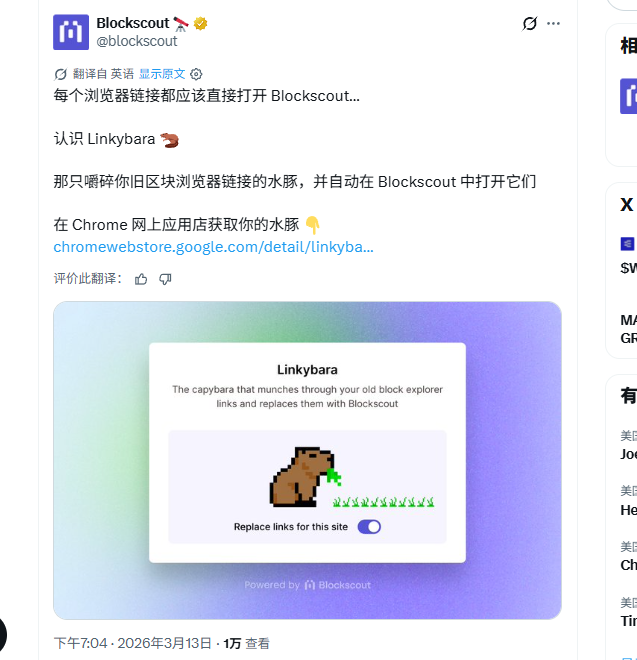Viewport: 637px width, 660px height.
Task: Open the chromewebstore.google.com Linkybara link
Action: pyautogui.click(x=213, y=247)
